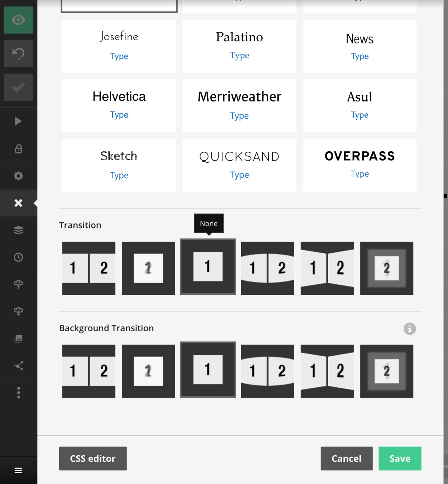
Task: Choose the convex Transition option
Action: 267,268
